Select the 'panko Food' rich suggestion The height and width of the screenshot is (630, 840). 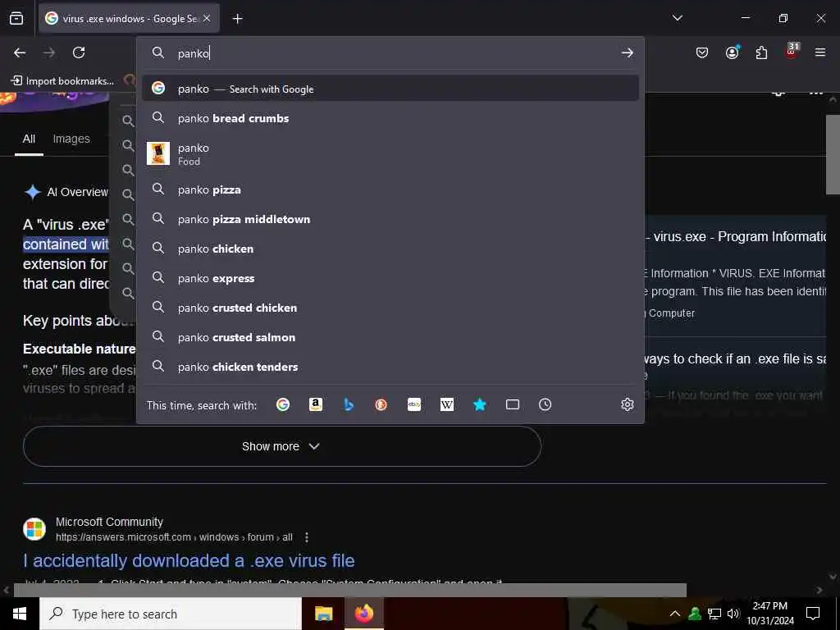(x=390, y=153)
